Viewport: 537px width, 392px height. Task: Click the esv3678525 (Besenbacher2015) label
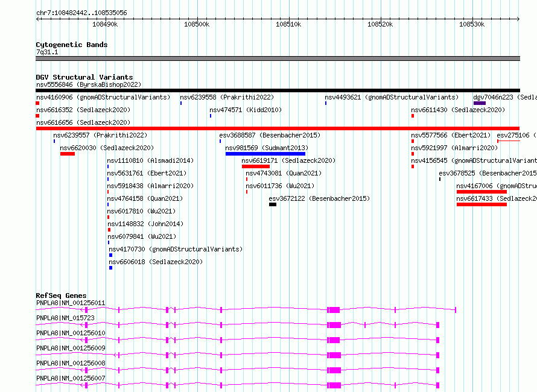(488, 173)
